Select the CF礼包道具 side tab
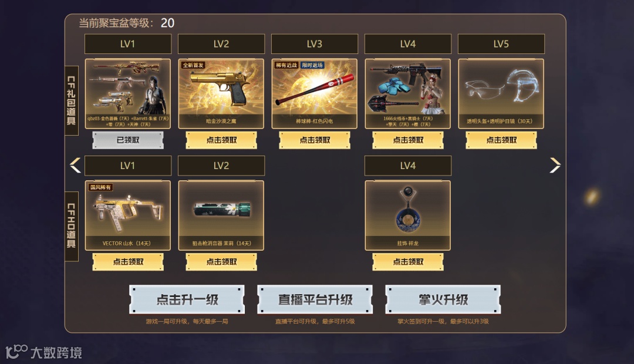This screenshot has width=634, height=364. tap(72, 101)
